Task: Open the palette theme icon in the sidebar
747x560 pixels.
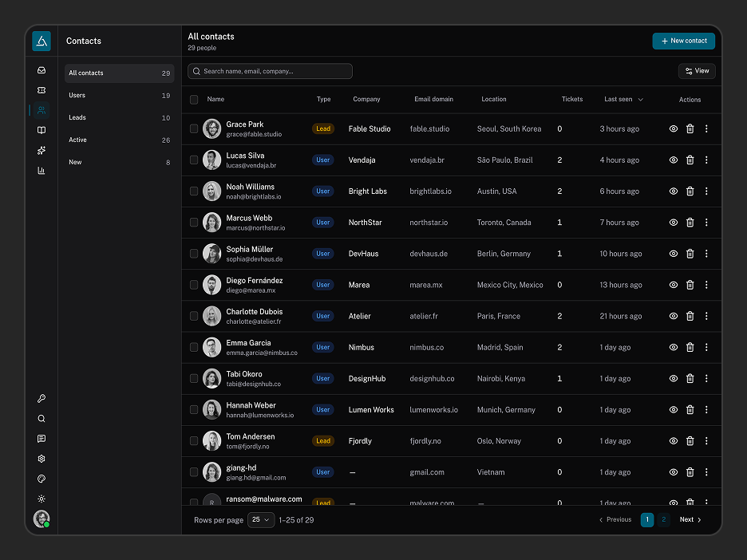Action: coord(41,479)
